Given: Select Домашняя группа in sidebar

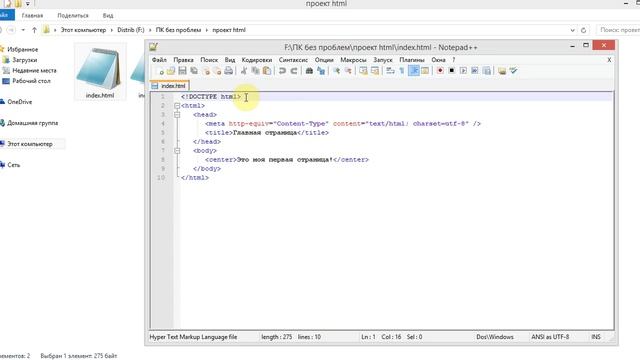Looking at the screenshot, I should pos(29,123).
